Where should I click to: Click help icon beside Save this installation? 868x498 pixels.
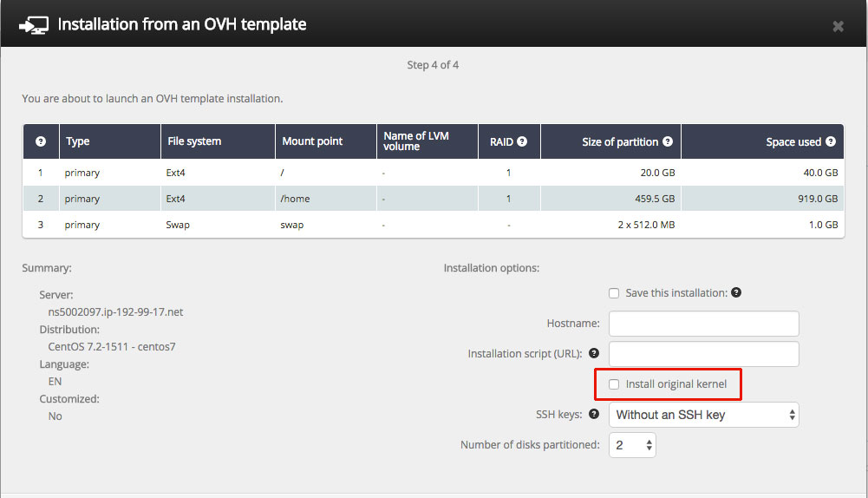735,292
